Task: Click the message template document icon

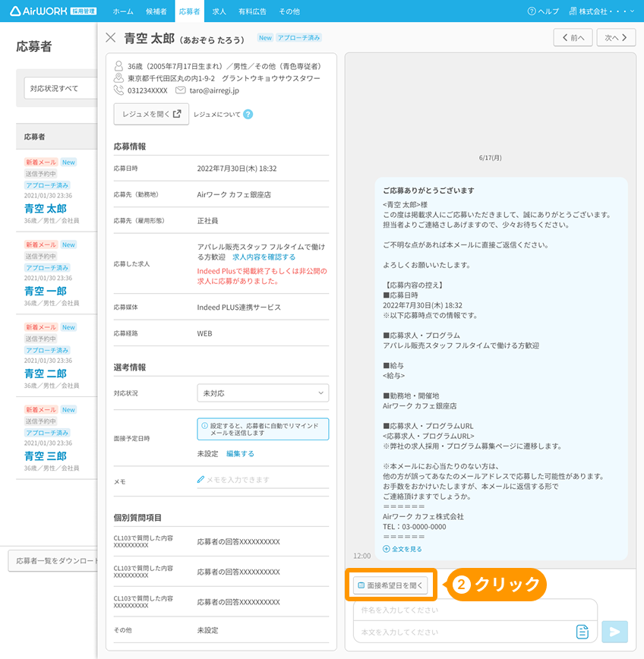Action: (582, 632)
